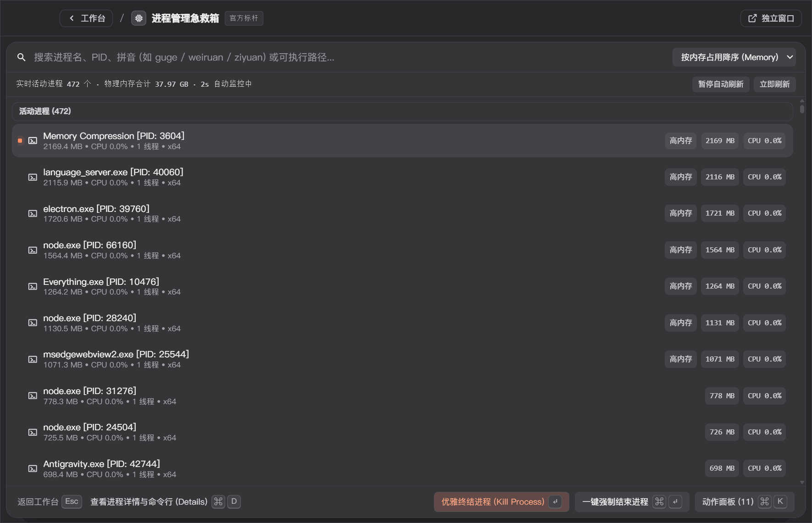
Task: Click the K key badge on action panel
Action: click(780, 502)
